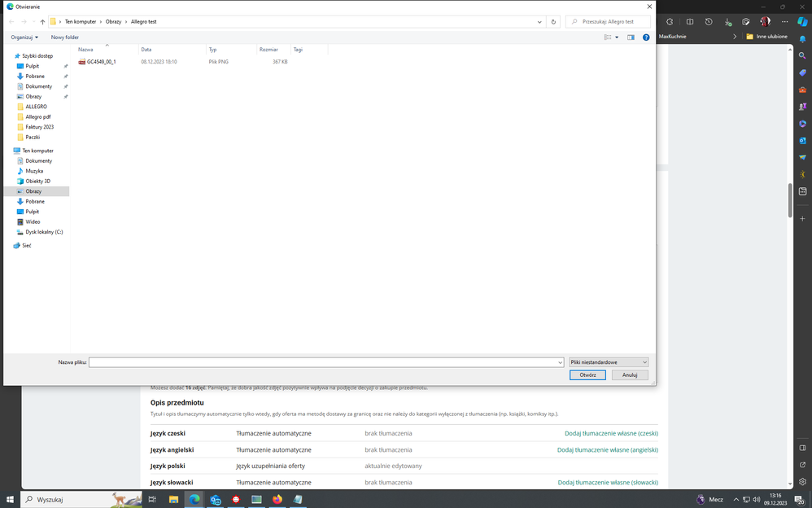The image size is (812, 508).
Task: Select Dysk lokalny (C:) in the sidebar
Action: (x=44, y=232)
